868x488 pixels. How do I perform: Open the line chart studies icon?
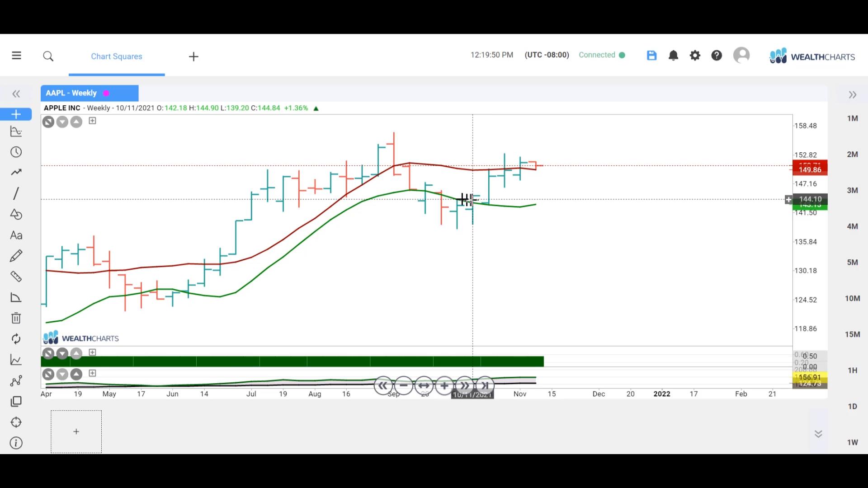point(16,360)
